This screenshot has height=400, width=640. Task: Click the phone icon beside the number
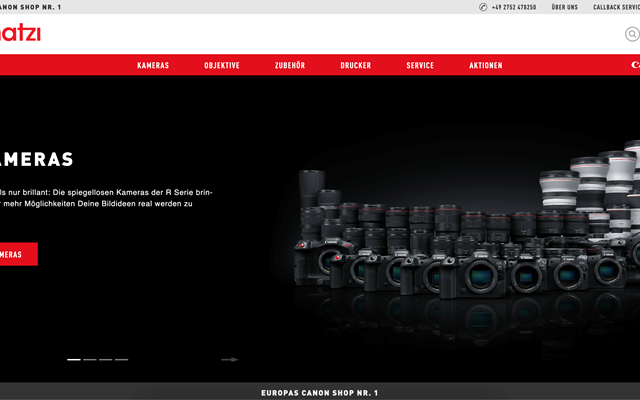(483, 7)
